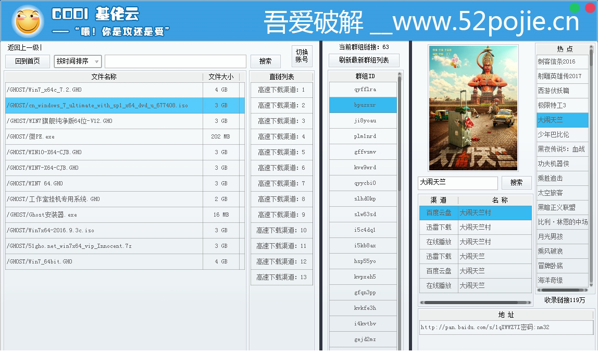Click the 大闹天竺 movie search field
Viewport: 598px width, 364px height.
tap(458, 183)
